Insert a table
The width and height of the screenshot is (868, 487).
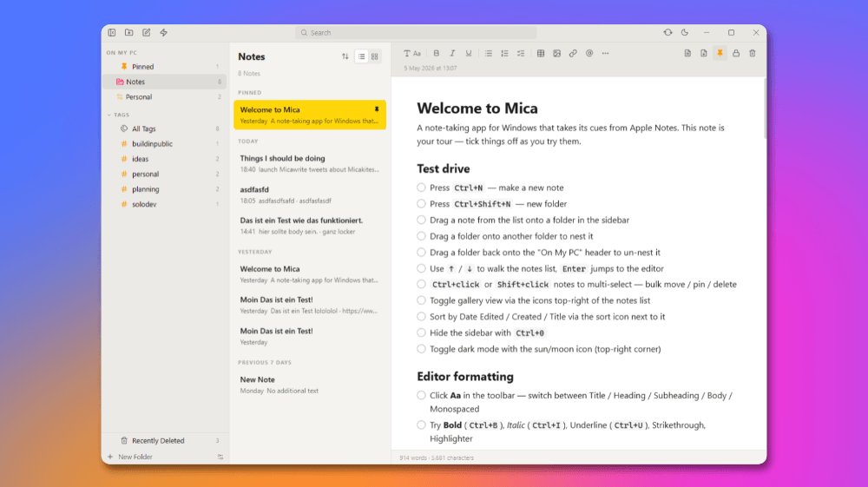tap(540, 54)
